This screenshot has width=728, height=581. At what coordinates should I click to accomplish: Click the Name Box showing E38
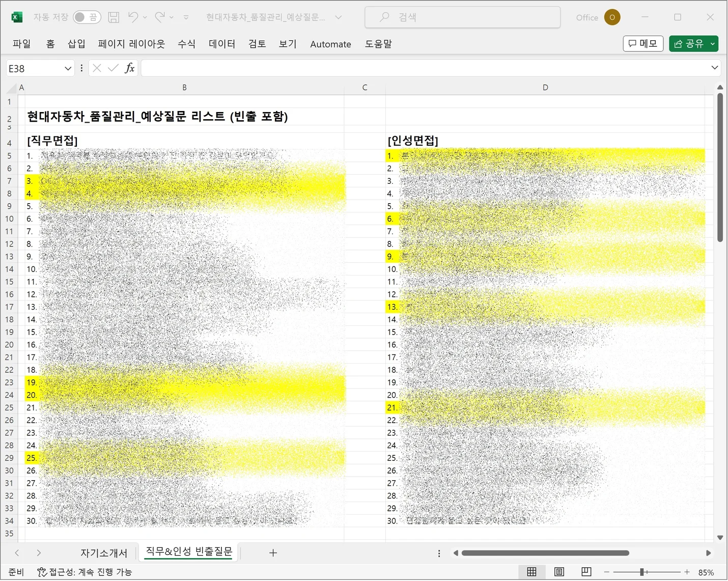(35, 68)
